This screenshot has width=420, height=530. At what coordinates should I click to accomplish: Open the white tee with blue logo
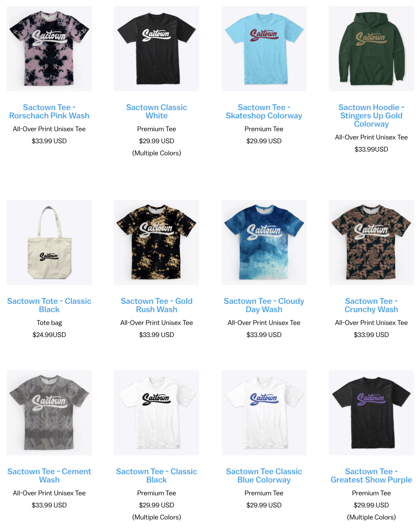tap(264, 413)
